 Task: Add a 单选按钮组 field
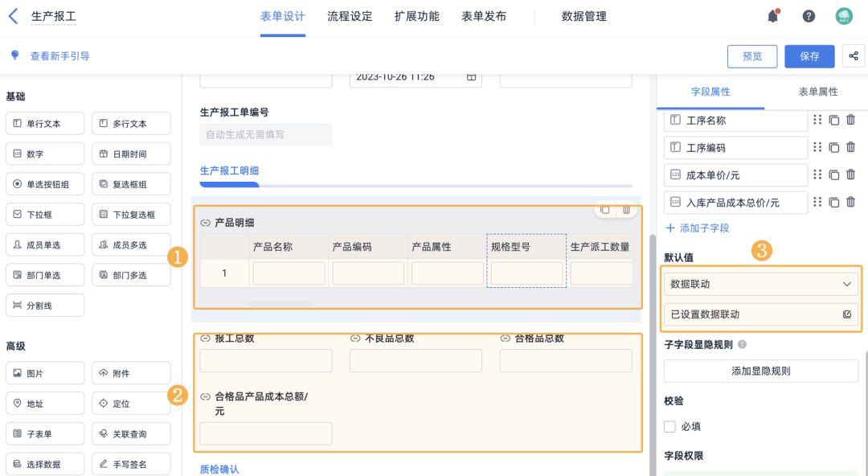coord(45,184)
